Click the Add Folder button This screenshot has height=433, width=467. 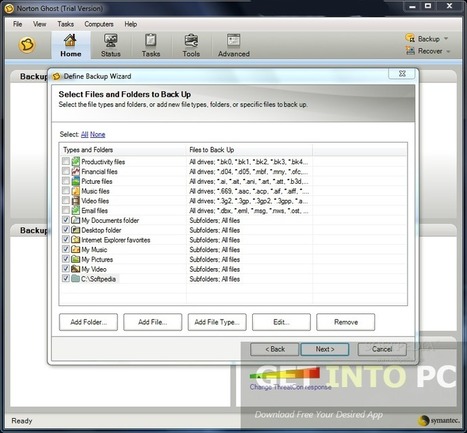pos(88,322)
